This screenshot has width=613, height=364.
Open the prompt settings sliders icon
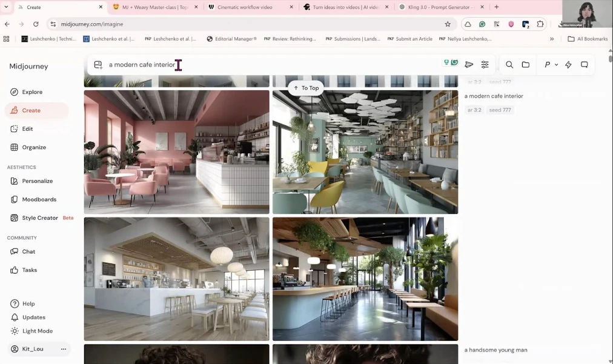485,65
